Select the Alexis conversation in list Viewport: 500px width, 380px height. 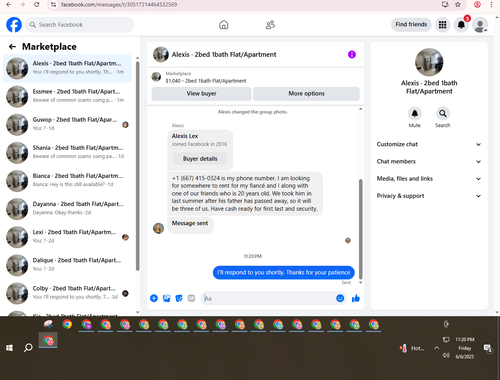(x=67, y=68)
